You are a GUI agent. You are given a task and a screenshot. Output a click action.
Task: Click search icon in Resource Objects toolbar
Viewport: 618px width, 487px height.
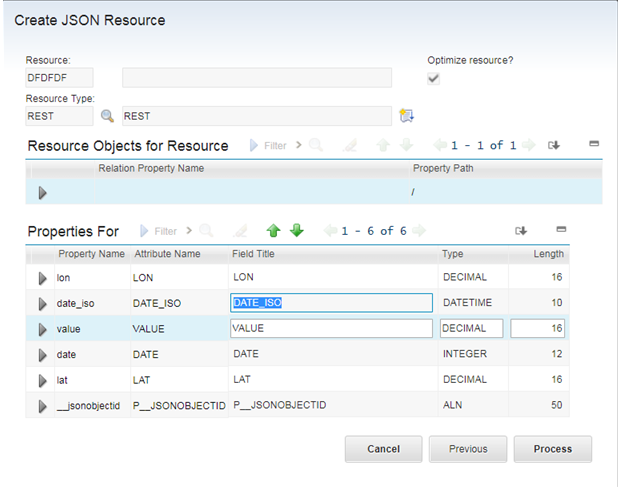(316, 145)
